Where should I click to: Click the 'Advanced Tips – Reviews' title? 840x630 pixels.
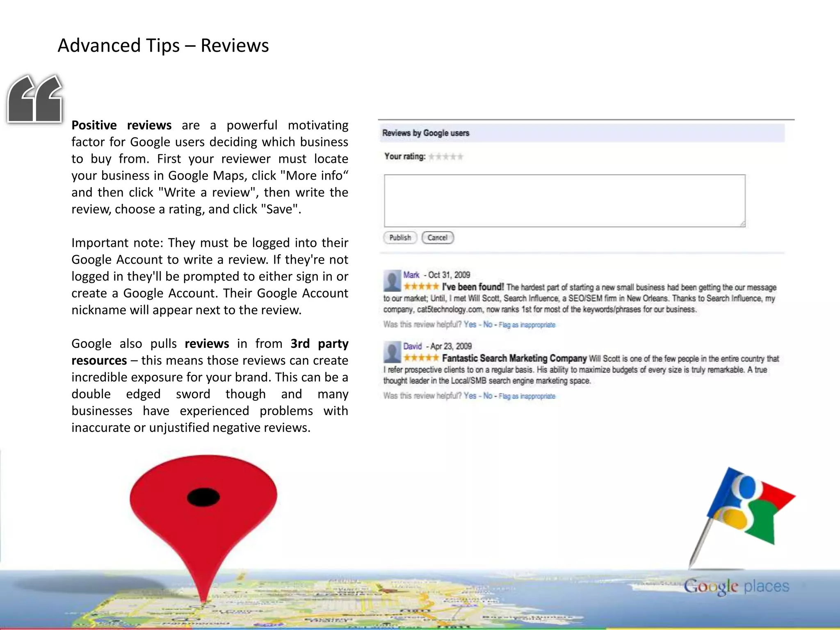(163, 45)
